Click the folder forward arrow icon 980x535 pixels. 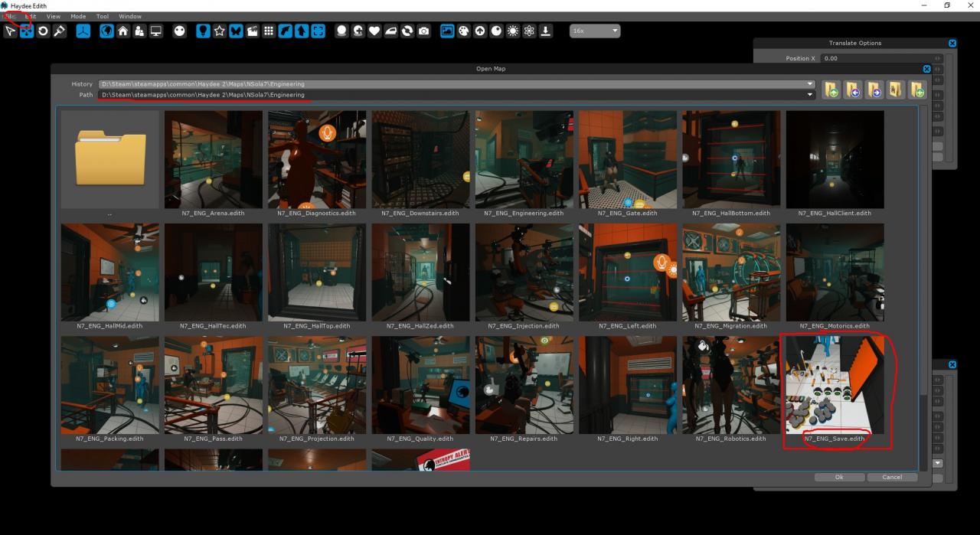(x=874, y=91)
